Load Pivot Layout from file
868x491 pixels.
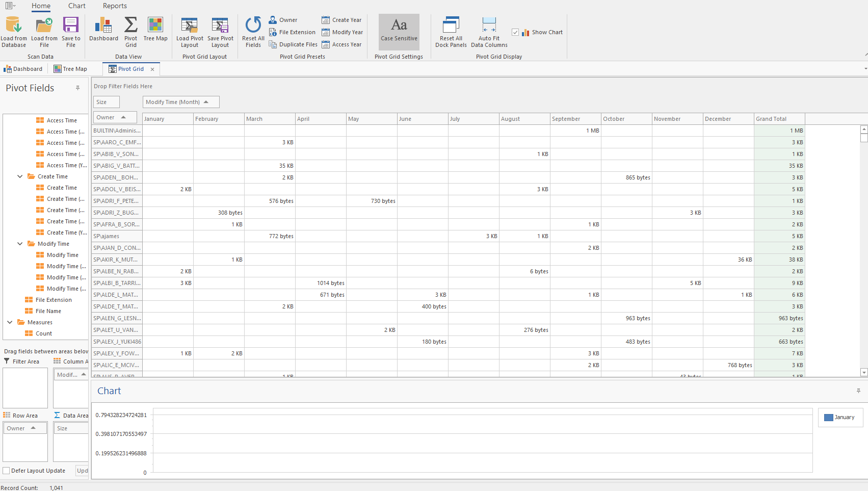pyautogui.click(x=189, y=32)
